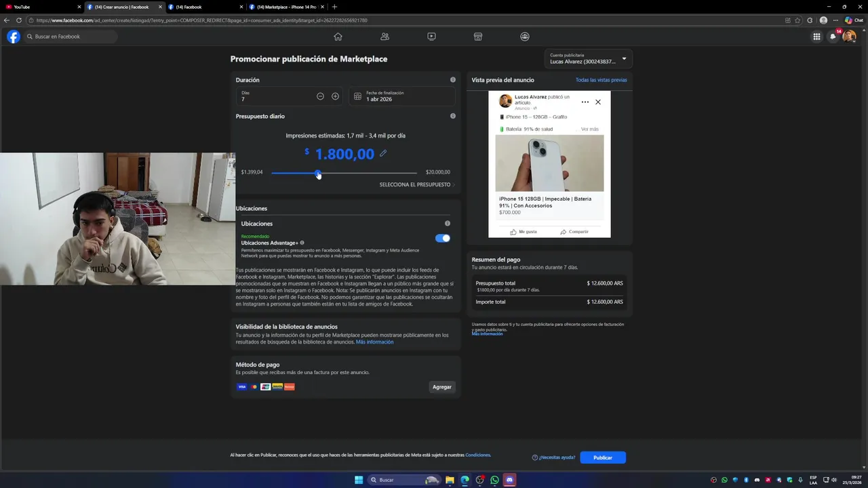Open the Groups icon in Facebook header

pos(525,37)
